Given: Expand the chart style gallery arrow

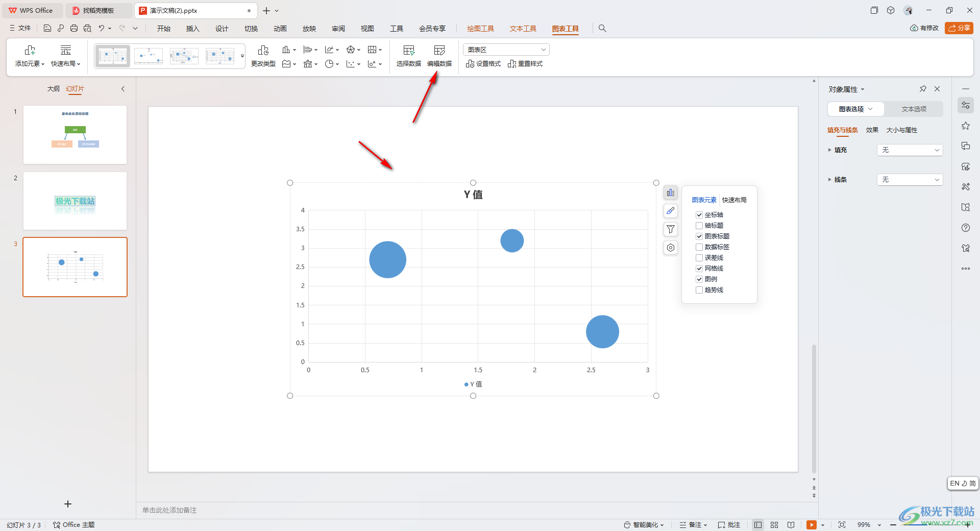Looking at the screenshot, I should point(242,56).
